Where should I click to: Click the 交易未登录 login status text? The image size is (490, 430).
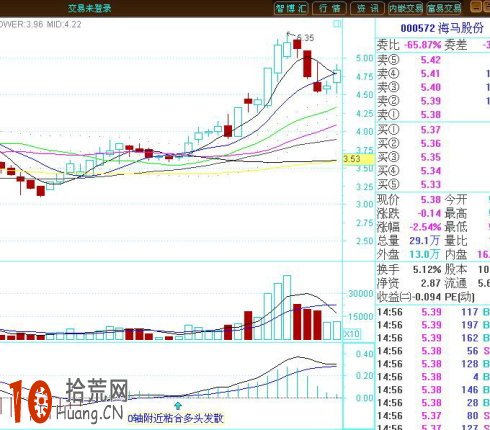click(89, 8)
